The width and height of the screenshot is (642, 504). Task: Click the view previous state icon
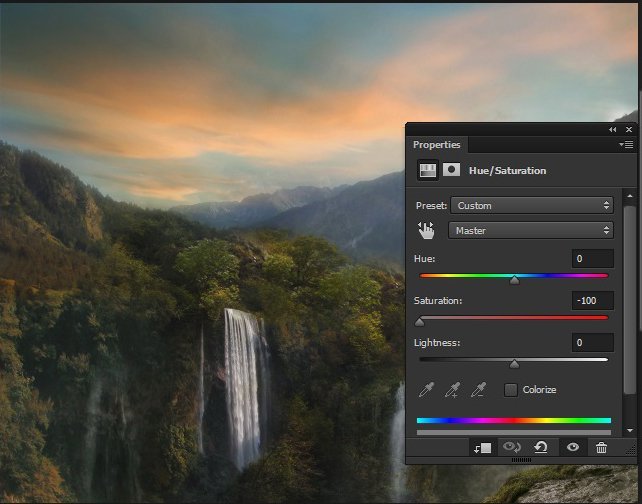click(x=512, y=448)
